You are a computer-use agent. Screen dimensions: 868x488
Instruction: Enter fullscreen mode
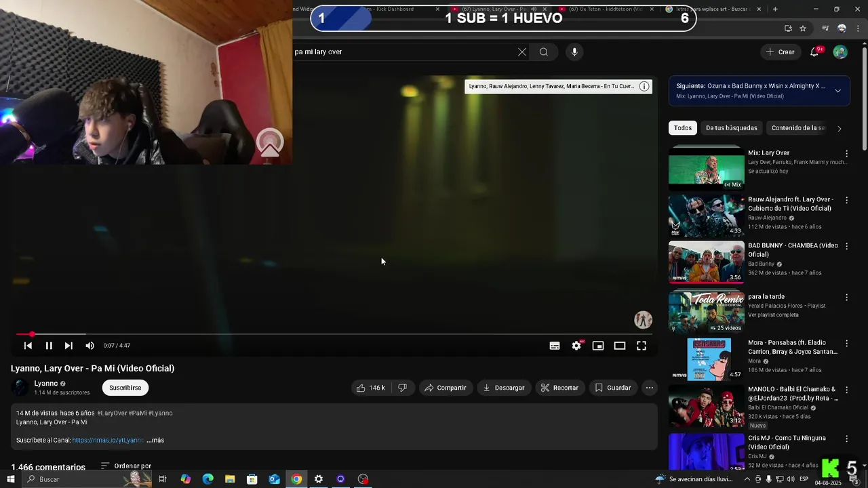coord(642,346)
